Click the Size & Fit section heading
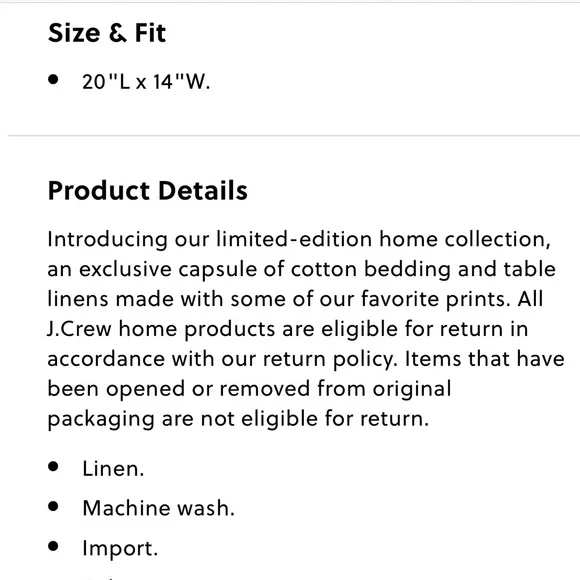The image size is (580, 580). [x=107, y=33]
